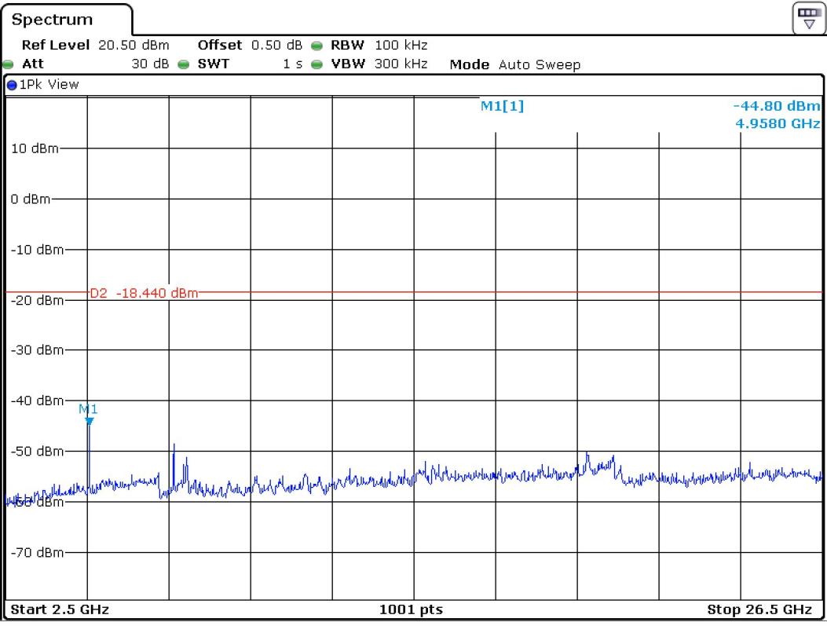Click the 1Pk View trace label

49,84
